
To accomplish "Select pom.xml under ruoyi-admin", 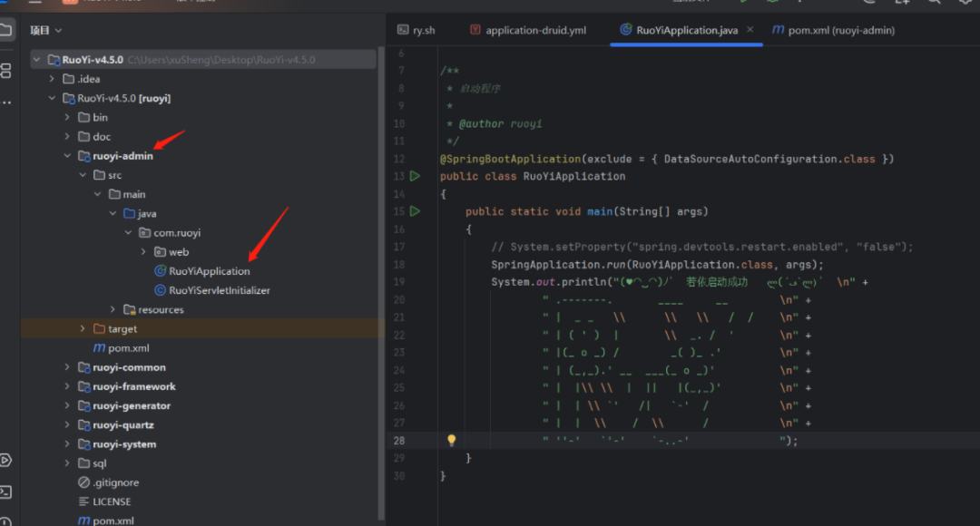I will pyautogui.click(x=129, y=348).
